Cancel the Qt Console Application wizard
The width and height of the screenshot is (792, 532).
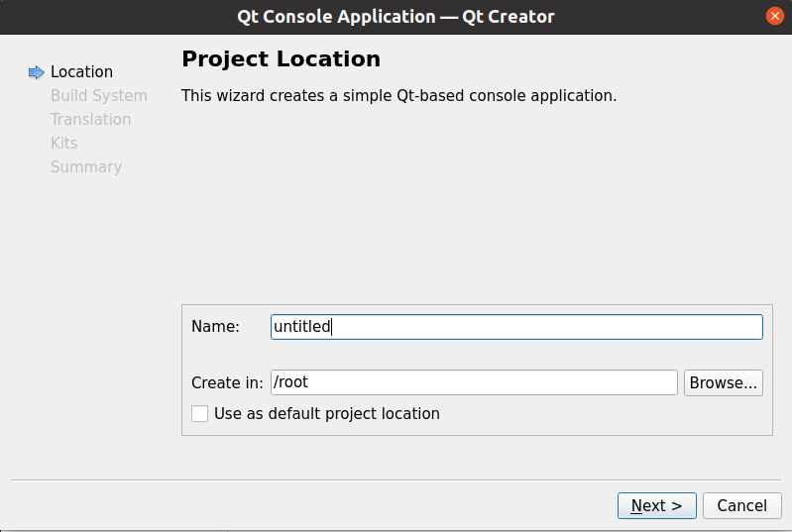coord(742,505)
